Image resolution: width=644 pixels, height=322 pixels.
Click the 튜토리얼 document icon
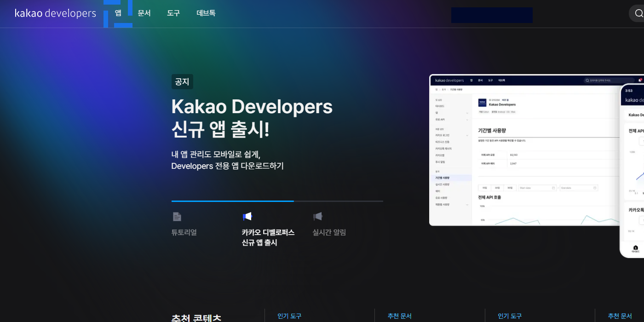click(177, 217)
